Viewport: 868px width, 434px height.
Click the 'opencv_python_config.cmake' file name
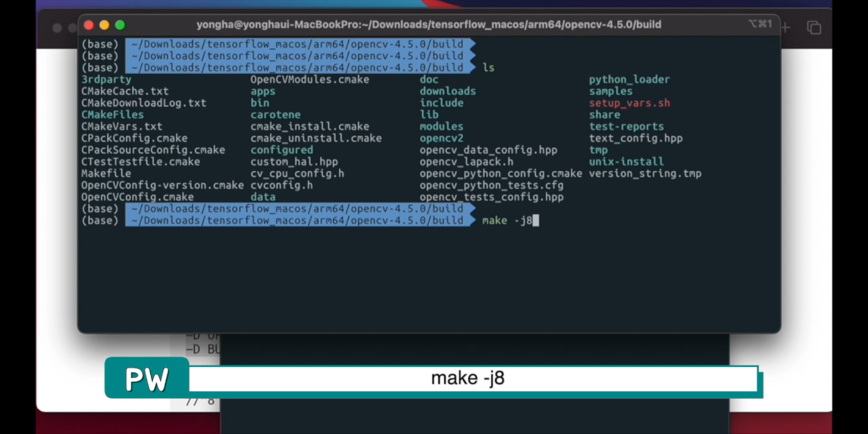[501, 174]
